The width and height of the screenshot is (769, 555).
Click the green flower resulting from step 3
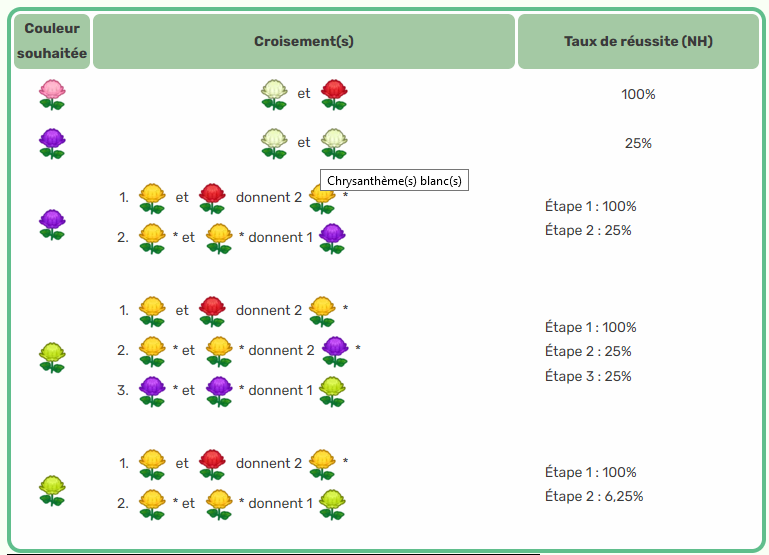pyautogui.click(x=332, y=390)
